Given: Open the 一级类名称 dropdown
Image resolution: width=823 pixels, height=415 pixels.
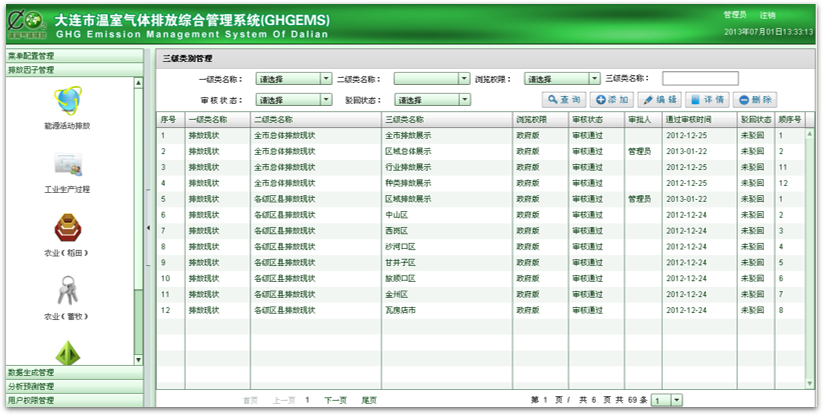Looking at the screenshot, I should pos(293,79).
